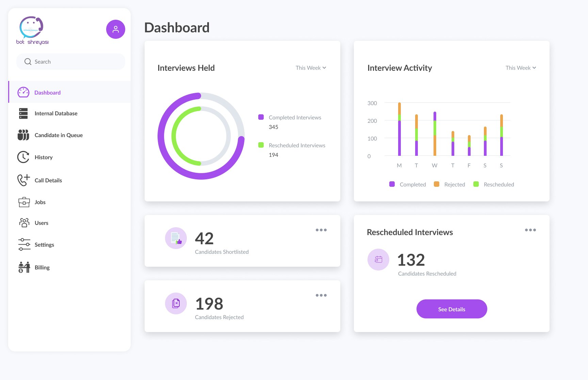The image size is (588, 380).
Task: Click the See Details button
Action: [x=452, y=309]
